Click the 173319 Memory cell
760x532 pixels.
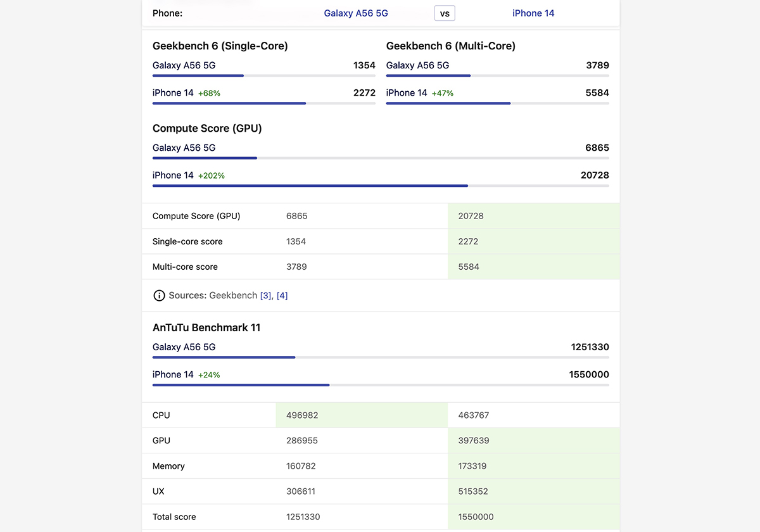pos(533,466)
